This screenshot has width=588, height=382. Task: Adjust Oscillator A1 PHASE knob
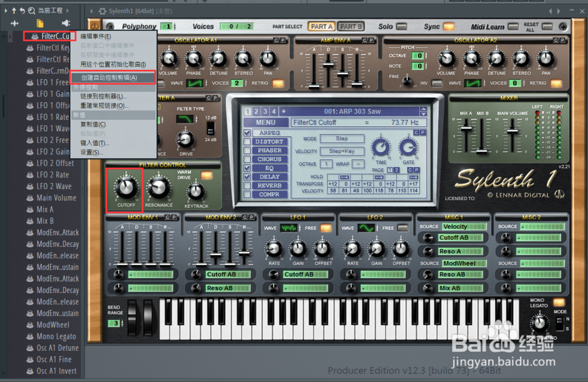point(193,59)
